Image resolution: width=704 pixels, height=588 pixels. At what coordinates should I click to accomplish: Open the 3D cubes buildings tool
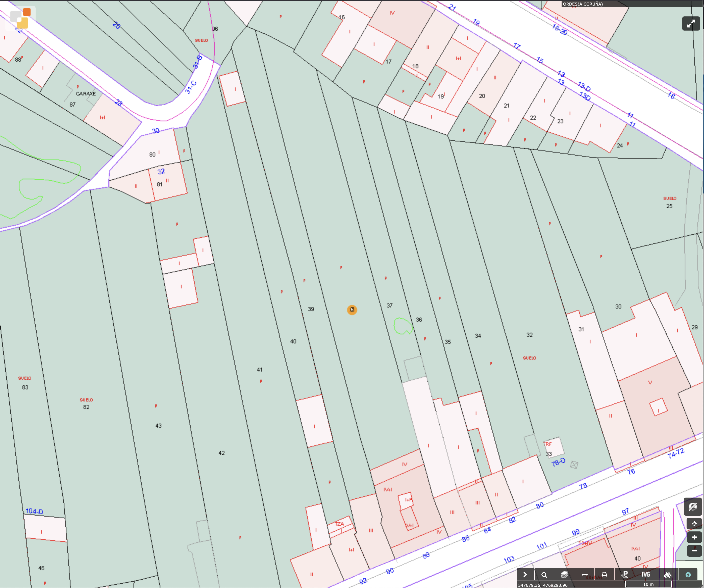667,575
